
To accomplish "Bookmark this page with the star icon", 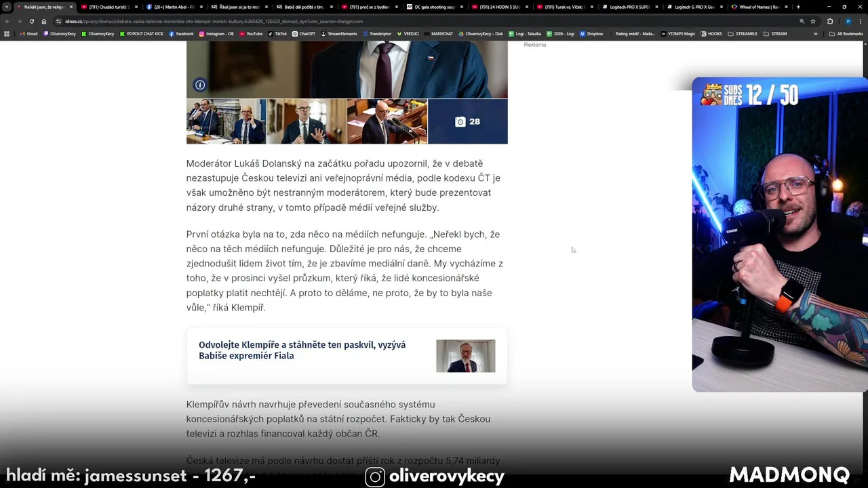I will 813,21.
